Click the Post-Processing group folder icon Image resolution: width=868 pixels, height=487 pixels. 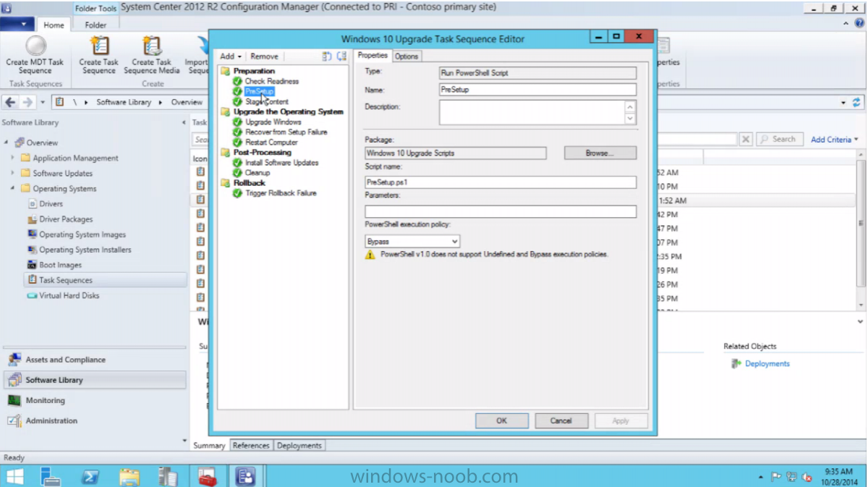click(x=226, y=152)
